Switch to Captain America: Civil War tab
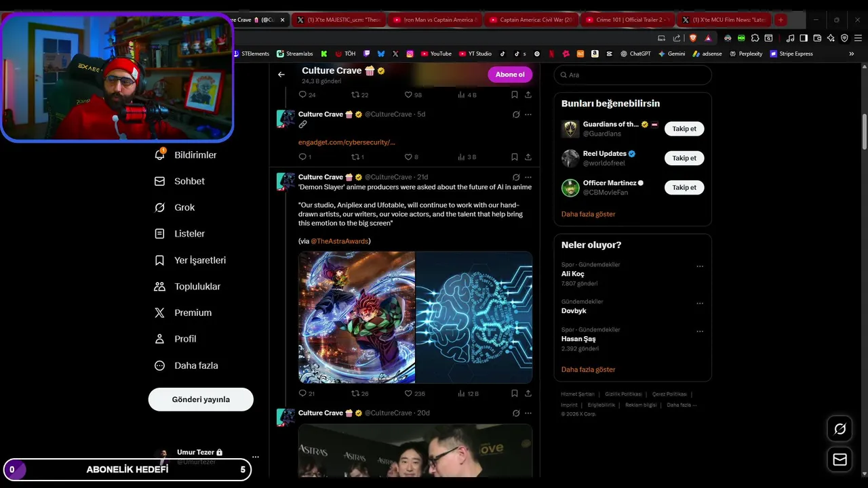The height and width of the screenshot is (488, 868). click(531, 20)
